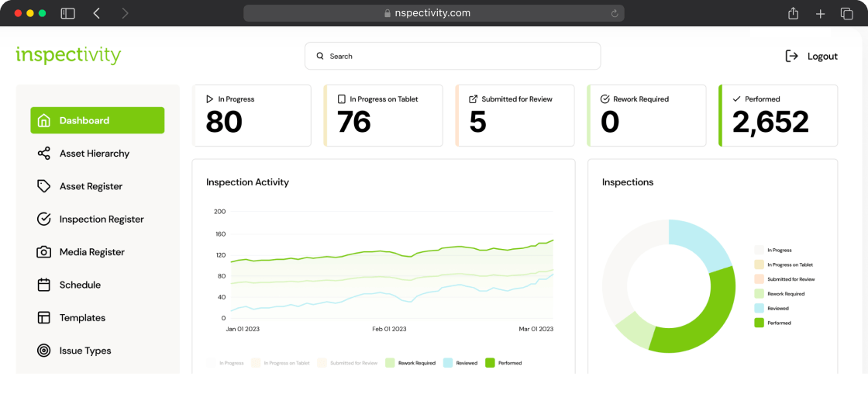868x408 pixels.
Task: Click the nspectivity.com address bar
Action: pyautogui.click(x=434, y=13)
